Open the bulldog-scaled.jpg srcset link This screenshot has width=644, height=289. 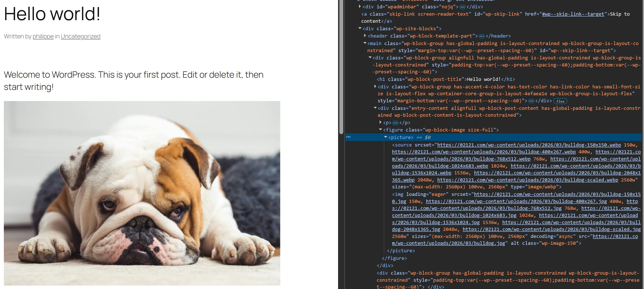tap(552, 229)
